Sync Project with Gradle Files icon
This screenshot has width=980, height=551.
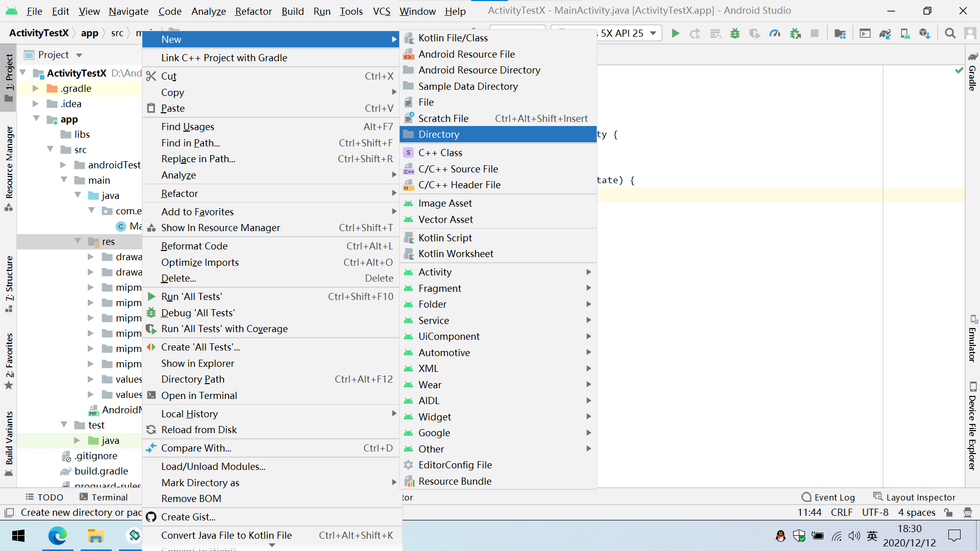[x=885, y=34]
